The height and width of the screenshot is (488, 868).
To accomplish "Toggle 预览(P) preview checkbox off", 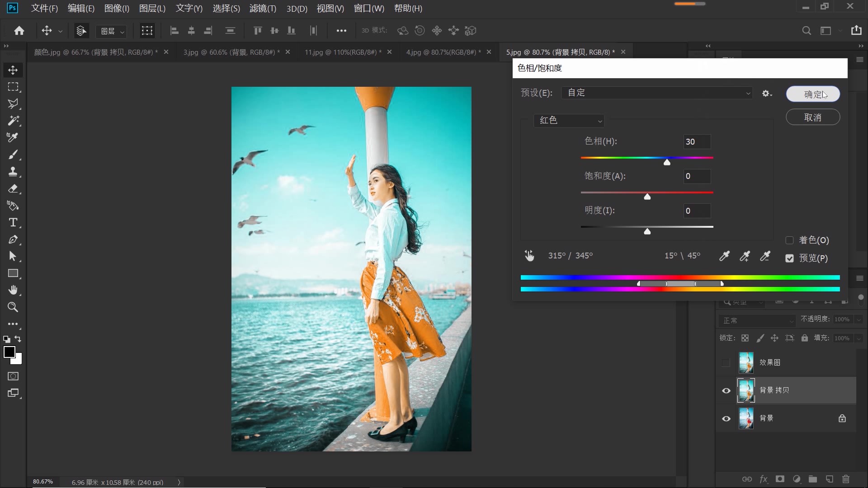I will (789, 258).
